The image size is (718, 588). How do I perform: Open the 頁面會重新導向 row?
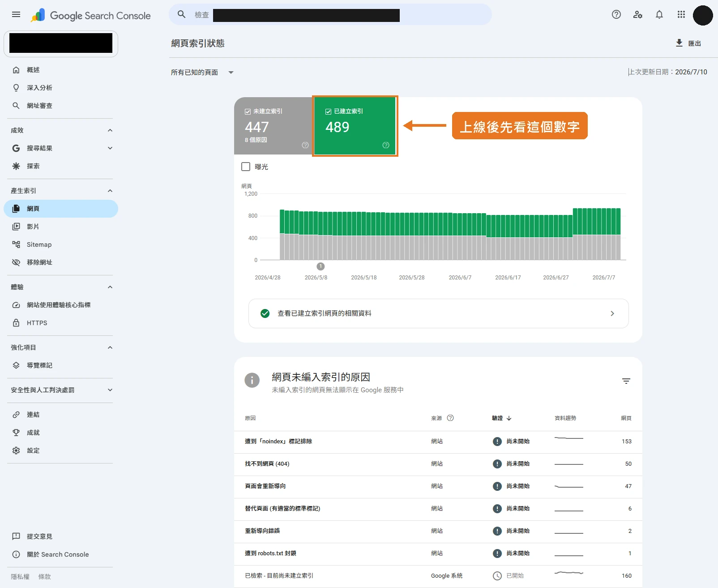438,486
